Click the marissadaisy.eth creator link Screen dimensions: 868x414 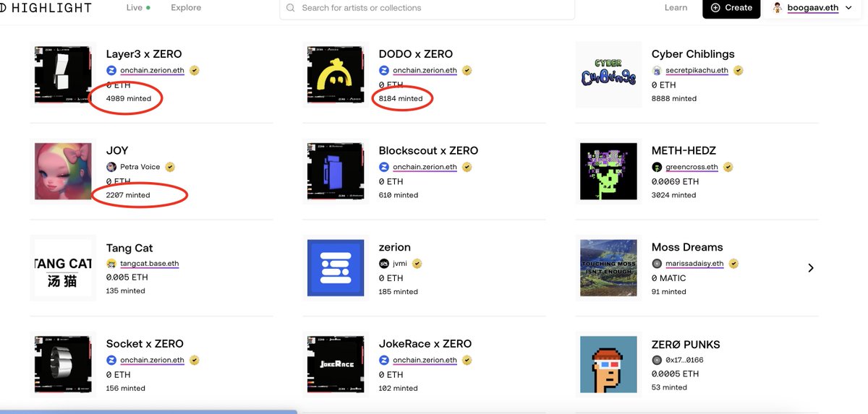(x=694, y=264)
